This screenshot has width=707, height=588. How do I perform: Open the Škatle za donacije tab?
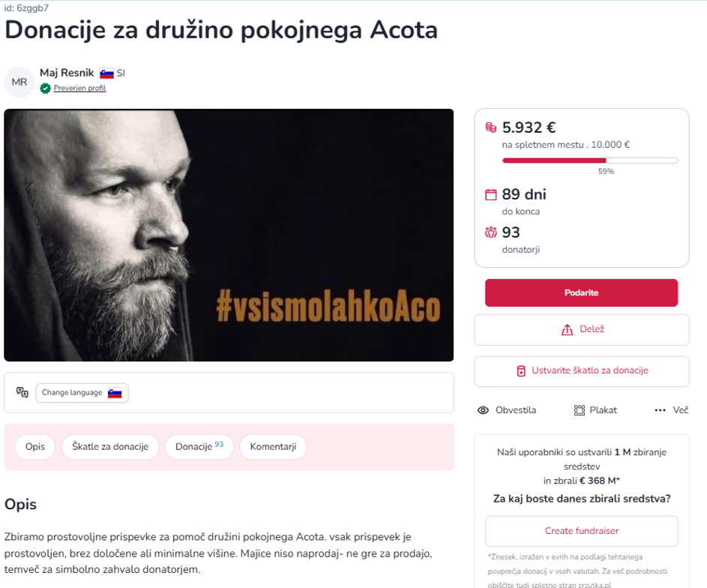[x=110, y=447]
